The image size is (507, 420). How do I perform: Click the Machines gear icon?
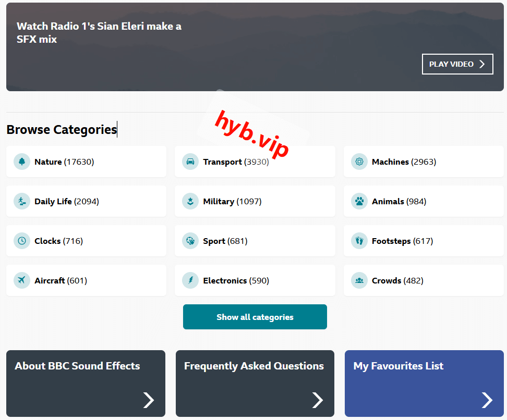pos(359,162)
